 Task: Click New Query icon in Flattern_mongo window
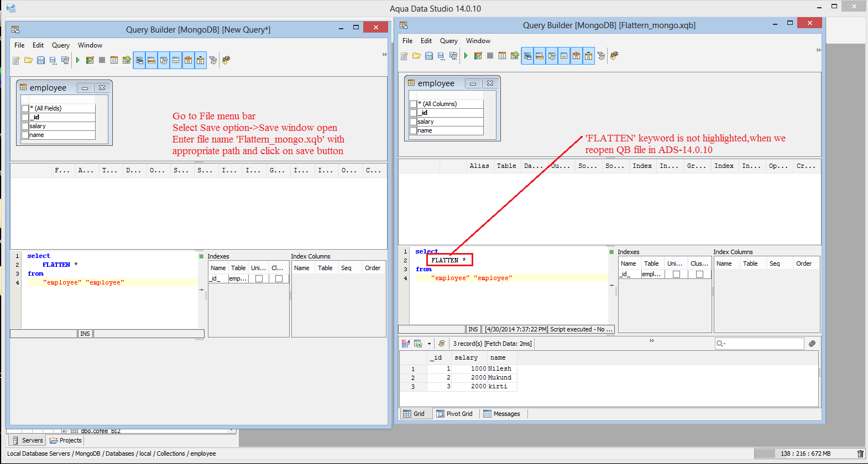coord(404,56)
